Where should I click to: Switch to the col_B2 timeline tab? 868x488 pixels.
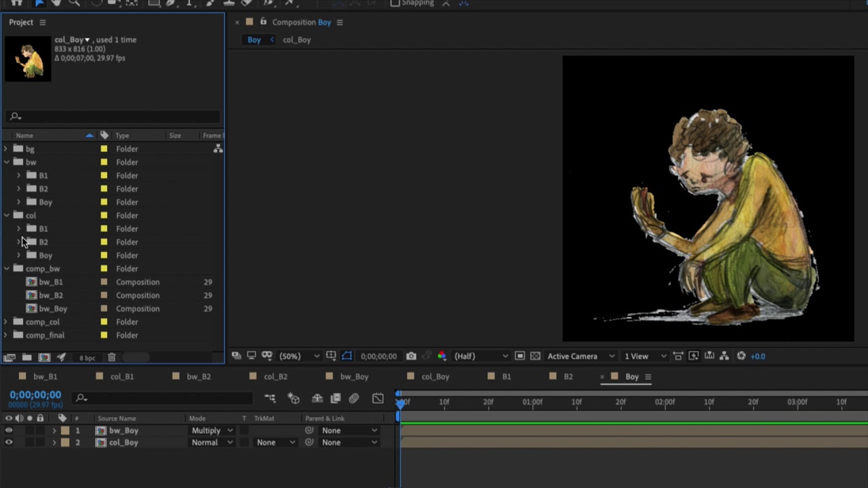pyautogui.click(x=275, y=377)
